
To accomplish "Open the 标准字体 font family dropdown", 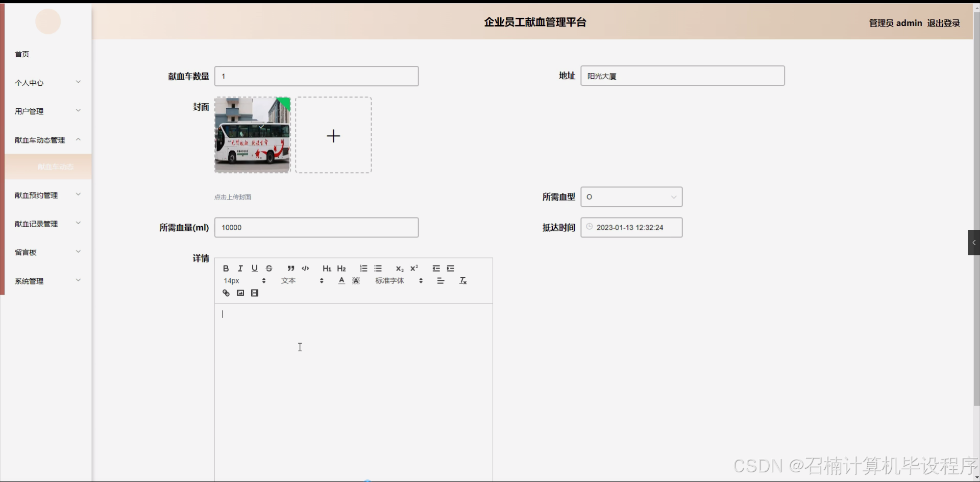I will (x=399, y=281).
